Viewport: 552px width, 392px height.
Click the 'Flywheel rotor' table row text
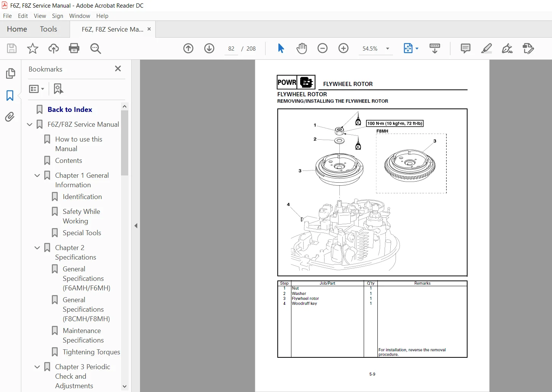coord(305,298)
